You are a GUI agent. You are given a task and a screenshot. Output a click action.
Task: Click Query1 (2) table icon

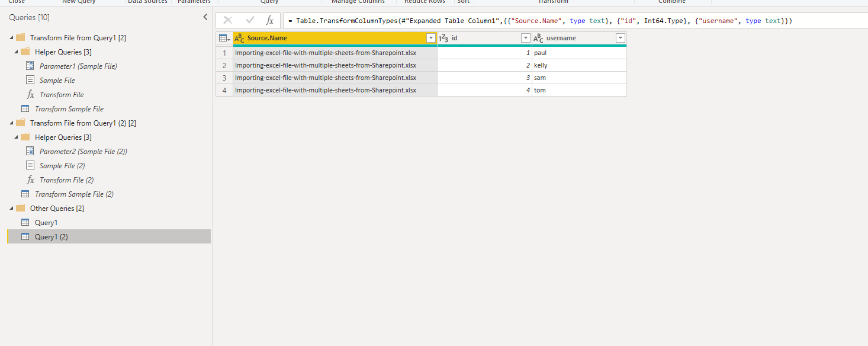25,236
